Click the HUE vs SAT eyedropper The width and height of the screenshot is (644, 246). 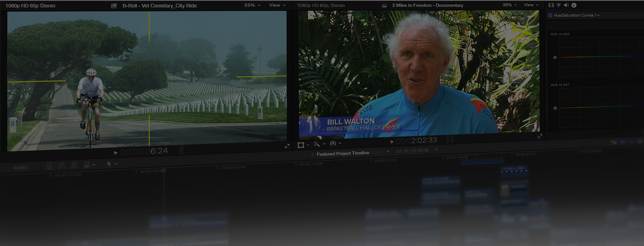555,108
